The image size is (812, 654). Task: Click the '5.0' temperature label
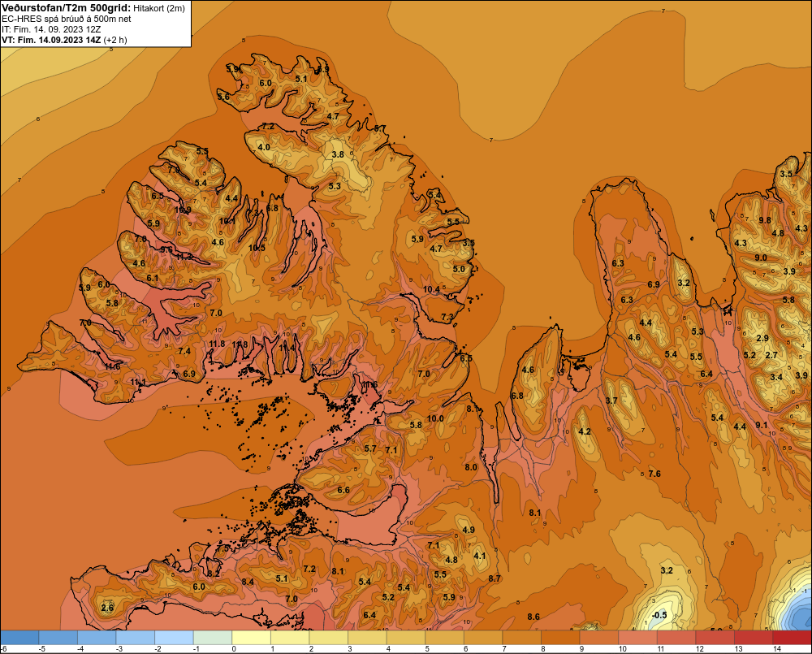point(459,269)
